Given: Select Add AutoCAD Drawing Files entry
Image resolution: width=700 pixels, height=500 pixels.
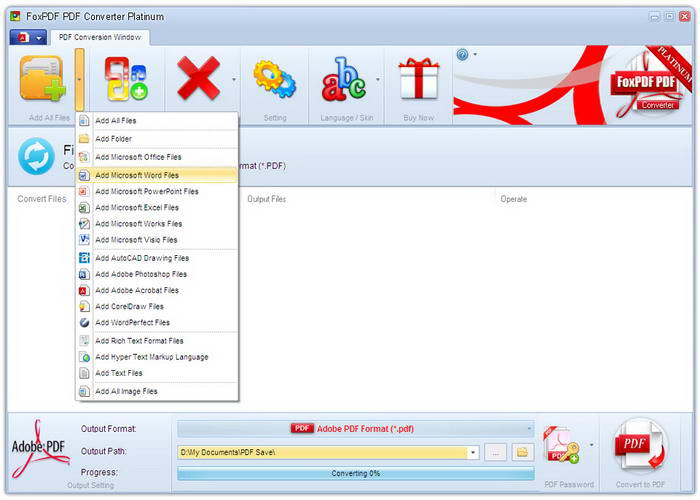Looking at the screenshot, I should (x=157, y=258).
